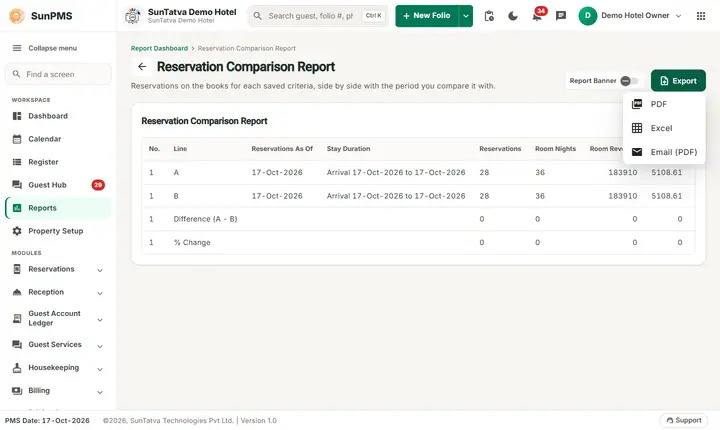The image size is (720, 430).
Task: Click the Collapse menu hamburger icon
Action: [x=17, y=48]
